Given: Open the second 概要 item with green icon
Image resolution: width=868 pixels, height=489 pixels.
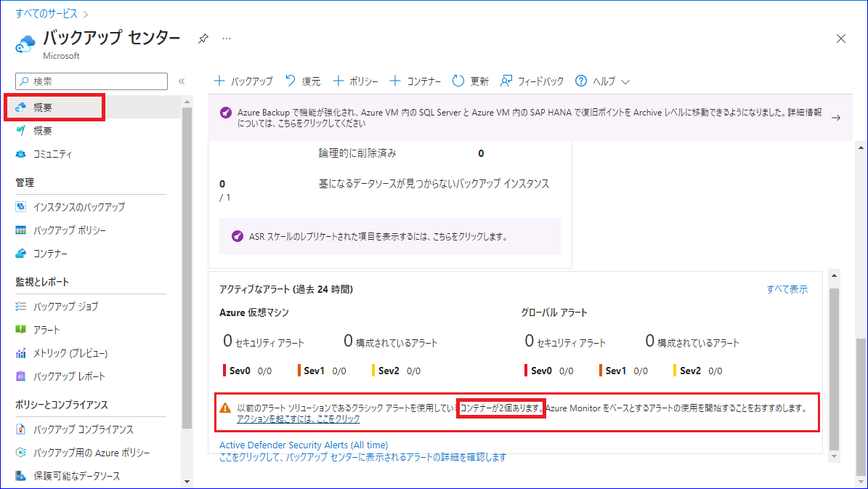Looking at the screenshot, I should (42, 131).
